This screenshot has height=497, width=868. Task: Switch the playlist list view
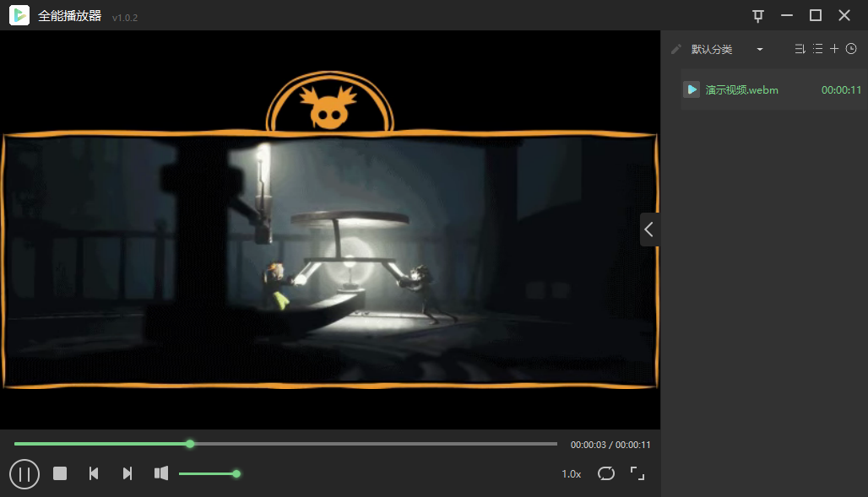tap(817, 49)
